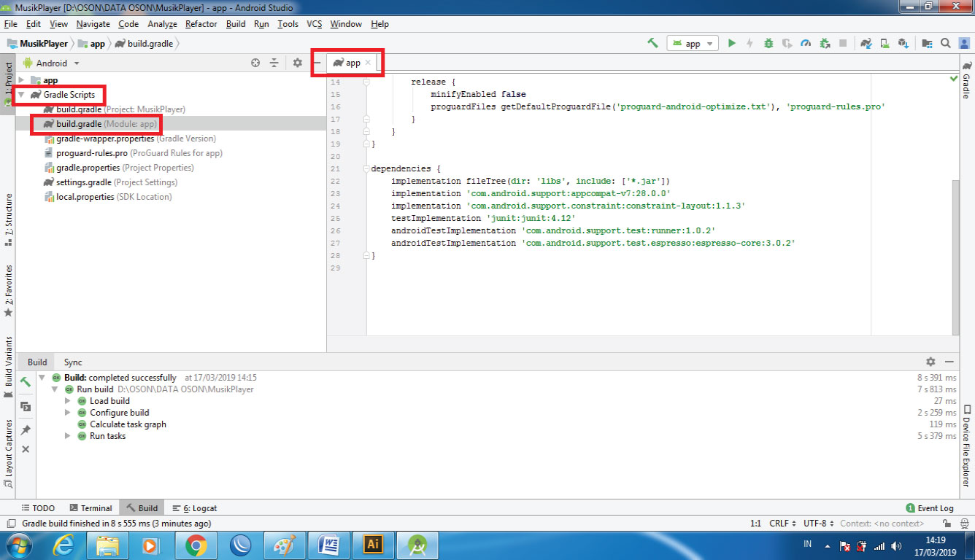
Task: Open Project Structure icon in toolbar
Action: [x=927, y=43]
